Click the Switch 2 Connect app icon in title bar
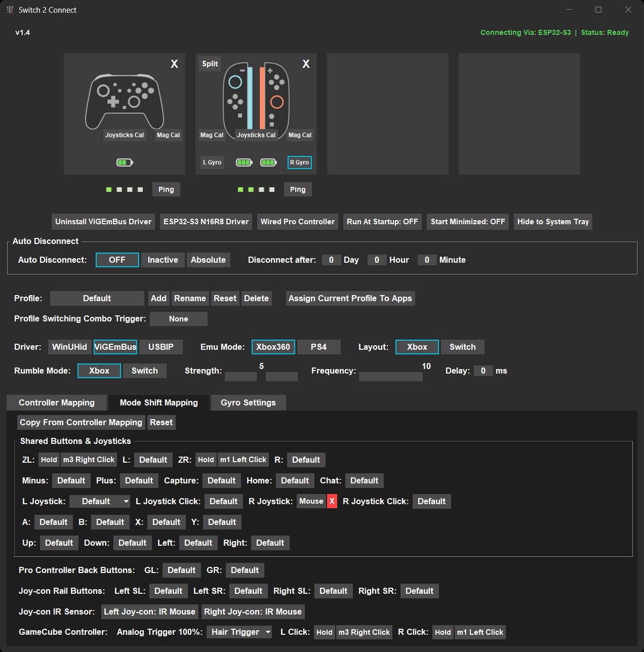This screenshot has height=652, width=644. (x=10, y=10)
